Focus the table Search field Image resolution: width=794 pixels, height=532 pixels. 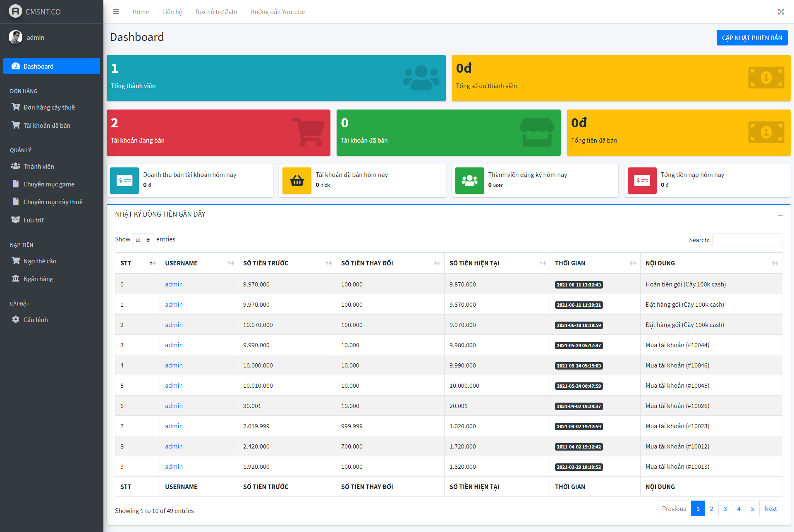(x=747, y=240)
